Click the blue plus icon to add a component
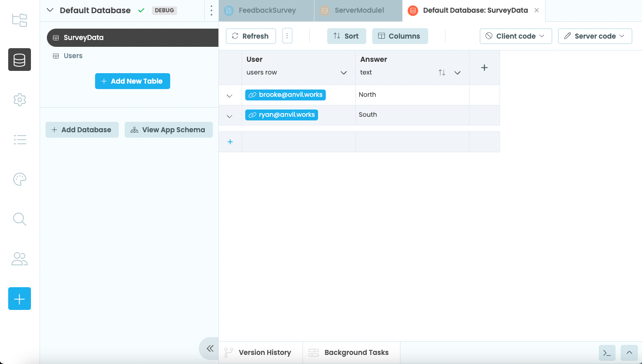This screenshot has height=364, width=642. tap(19, 299)
